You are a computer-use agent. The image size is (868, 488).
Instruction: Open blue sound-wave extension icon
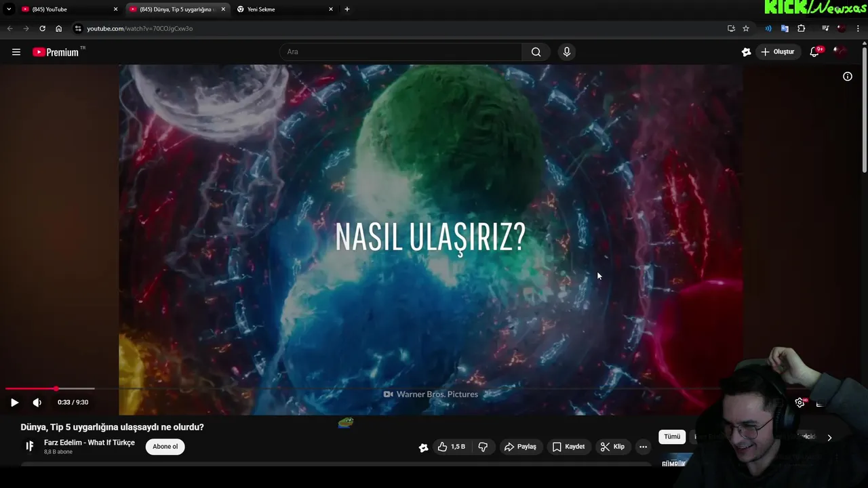768,28
